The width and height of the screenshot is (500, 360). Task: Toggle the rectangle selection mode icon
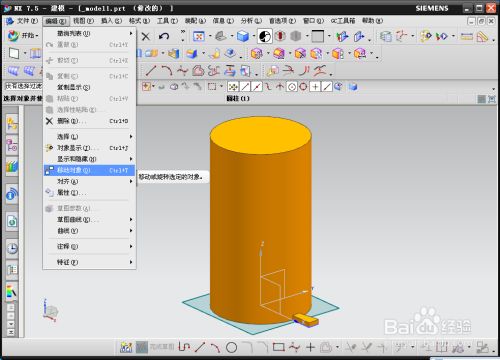pyautogui.click(x=212, y=87)
